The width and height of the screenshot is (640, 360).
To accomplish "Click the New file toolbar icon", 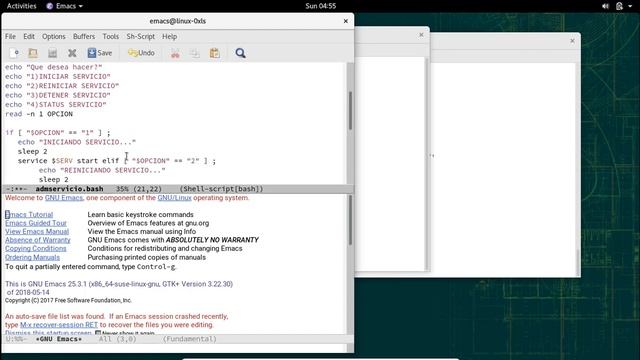I will click(x=14, y=53).
